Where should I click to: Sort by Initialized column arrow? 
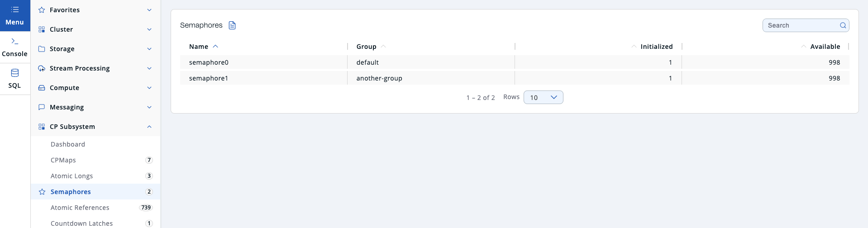(x=634, y=47)
